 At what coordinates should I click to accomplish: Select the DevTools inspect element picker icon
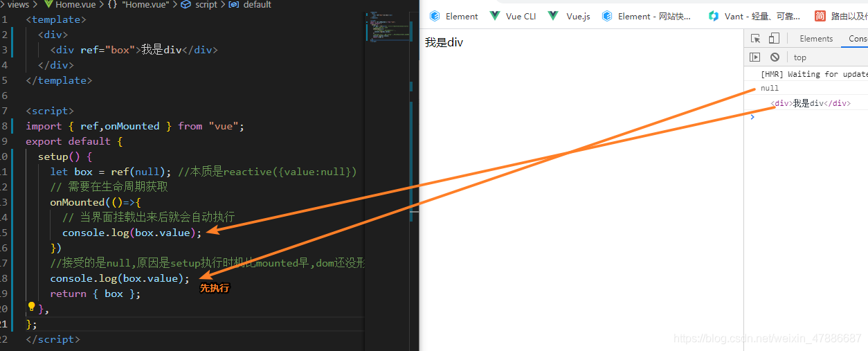(756, 39)
